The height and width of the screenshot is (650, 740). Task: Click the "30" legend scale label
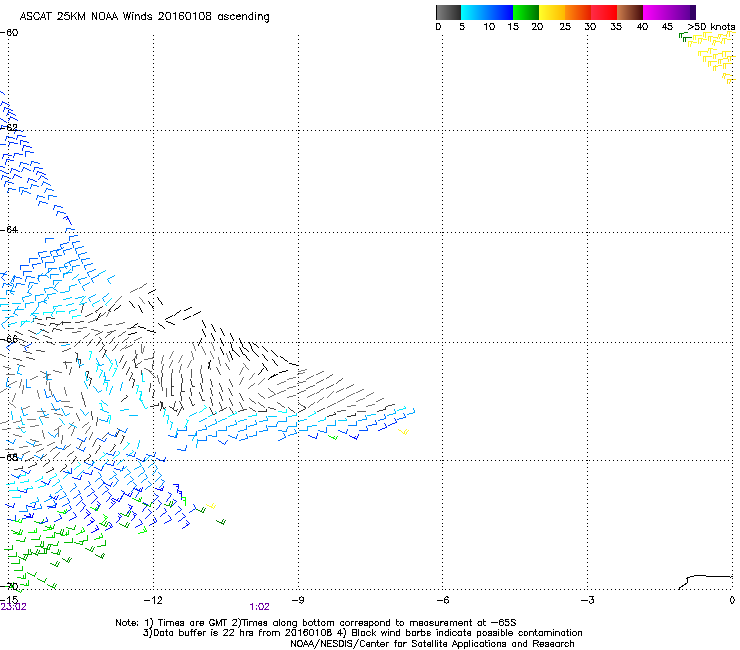click(590, 27)
